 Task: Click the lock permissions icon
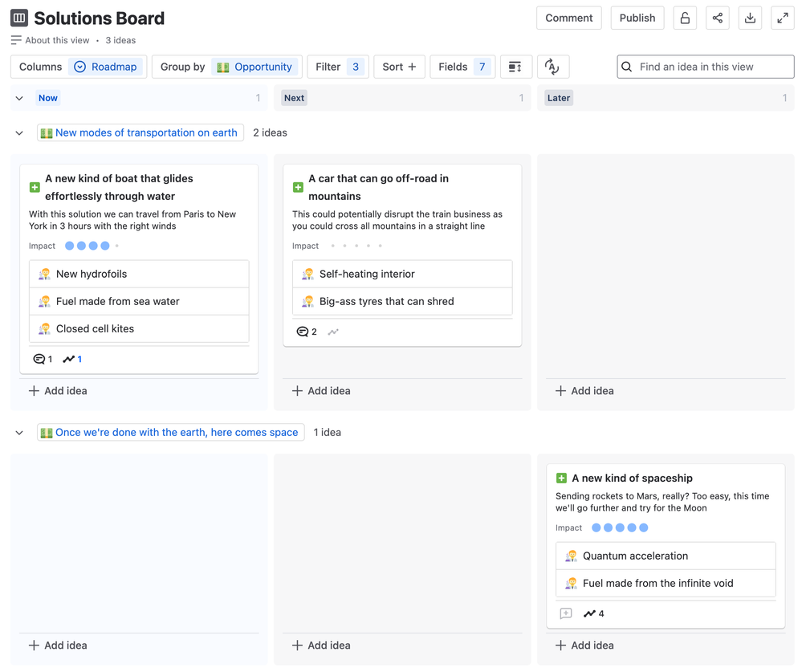click(x=685, y=18)
